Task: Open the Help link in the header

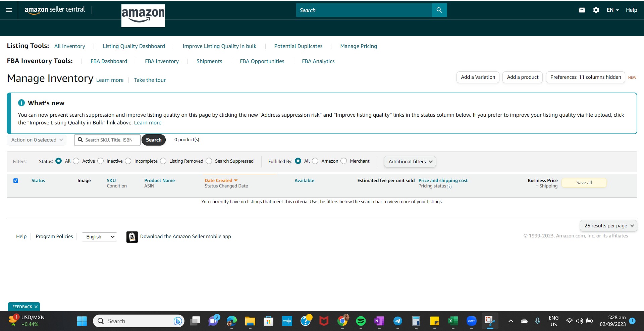Action: (631, 10)
